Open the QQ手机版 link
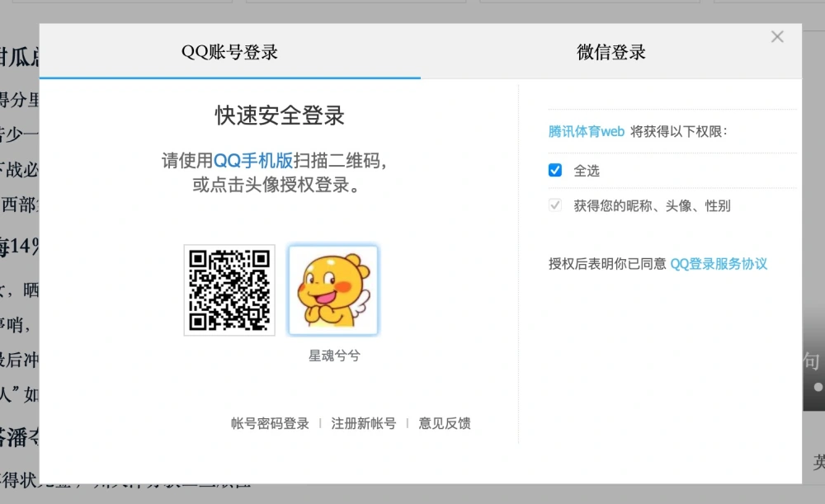 click(x=253, y=161)
